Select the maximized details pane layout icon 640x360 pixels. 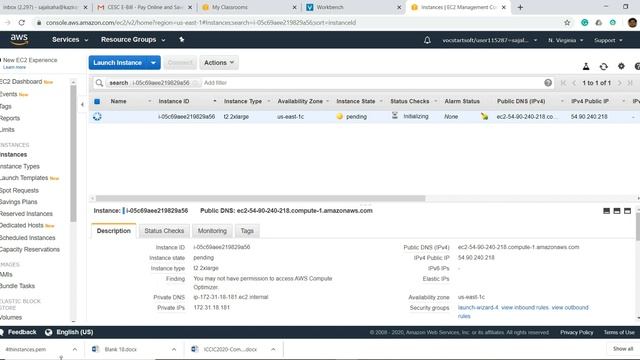tap(627, 211)
